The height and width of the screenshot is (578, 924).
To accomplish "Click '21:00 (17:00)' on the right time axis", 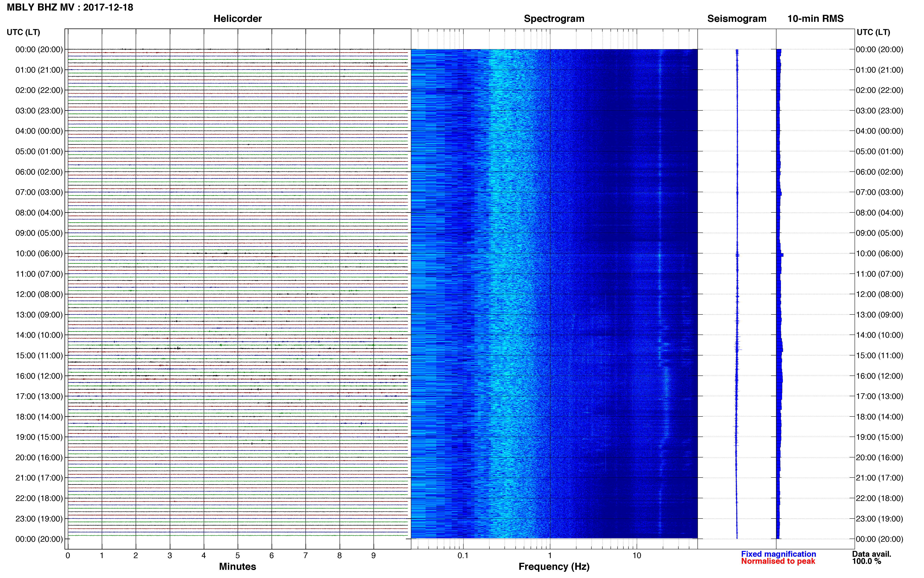I will click(x=879, y=478).
